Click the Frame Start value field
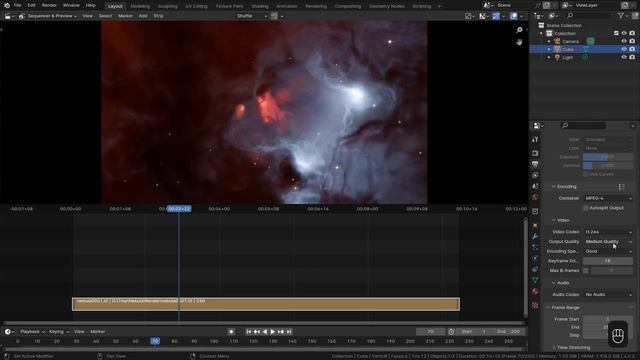640x360 pixels. pyautogui.click(x=608, y=319)
